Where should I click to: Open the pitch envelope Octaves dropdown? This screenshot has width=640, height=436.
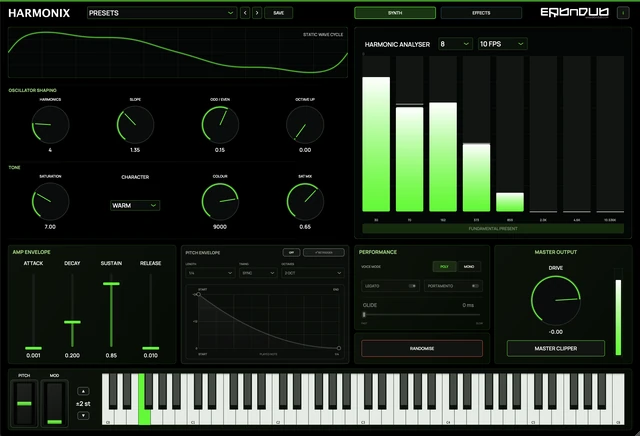coord(312,273)
